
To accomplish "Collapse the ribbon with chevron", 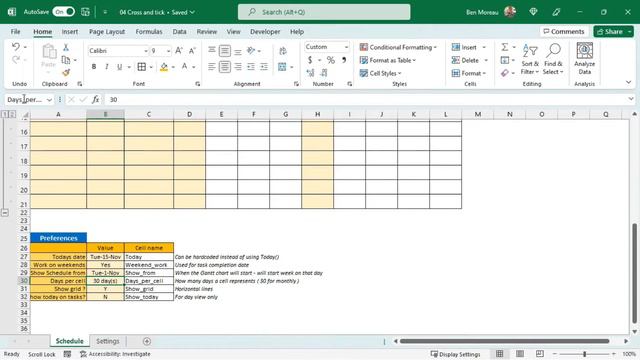I will click(628, 82).
